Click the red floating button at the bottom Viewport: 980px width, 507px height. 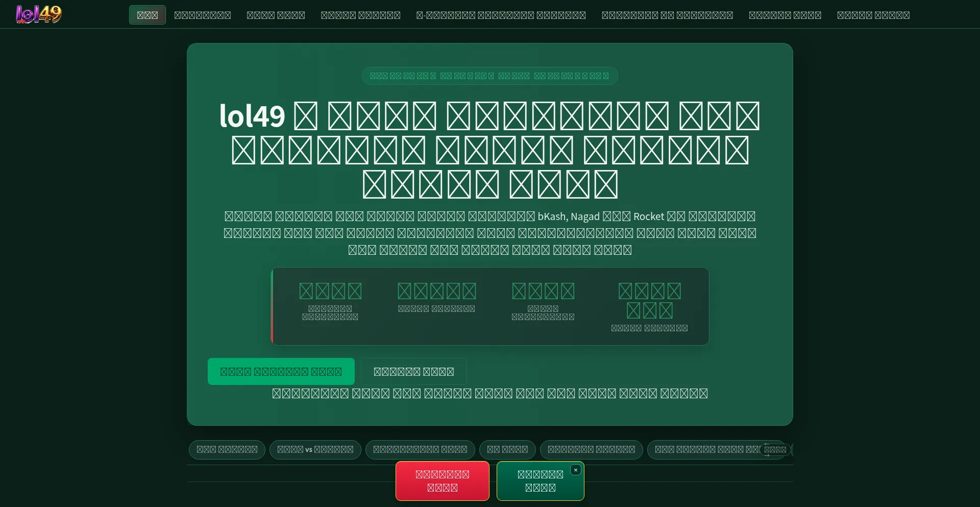[443, 481]
